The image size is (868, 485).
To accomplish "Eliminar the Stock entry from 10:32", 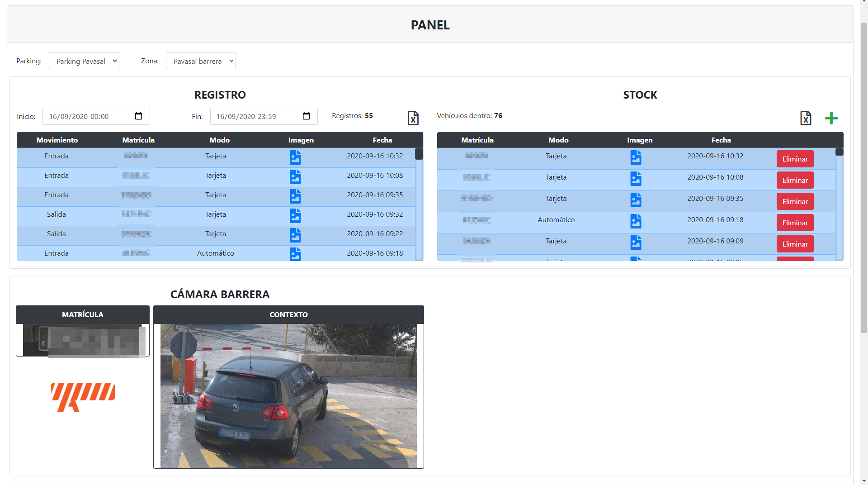I will pyautogui.click(x=795, y=159).
